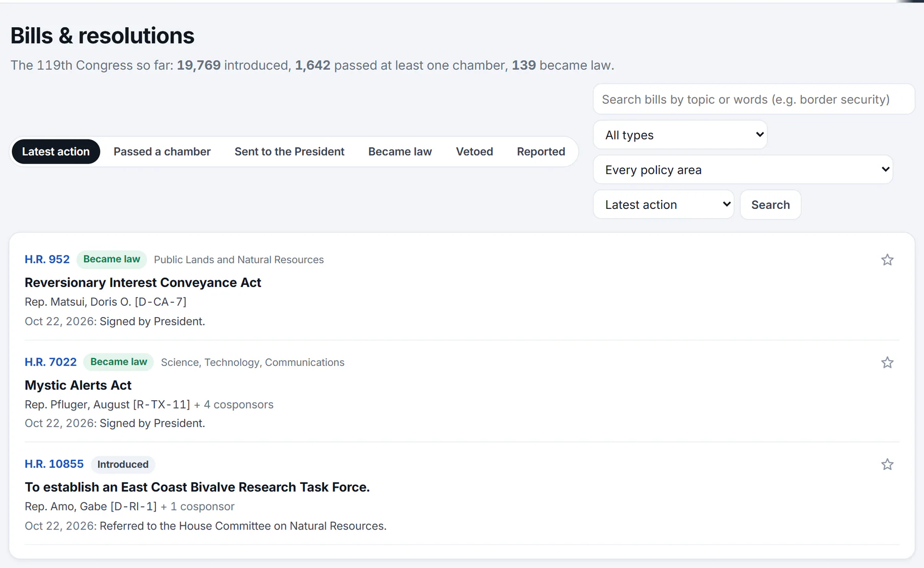Click Rep. Amo, Gabe sponsor text

tap(91, 506)
